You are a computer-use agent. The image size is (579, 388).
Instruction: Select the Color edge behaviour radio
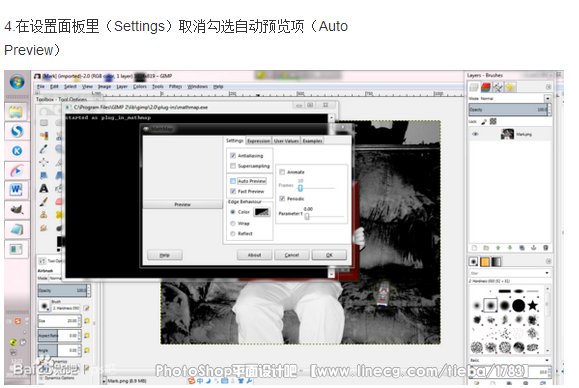click(x=233, y=212)
